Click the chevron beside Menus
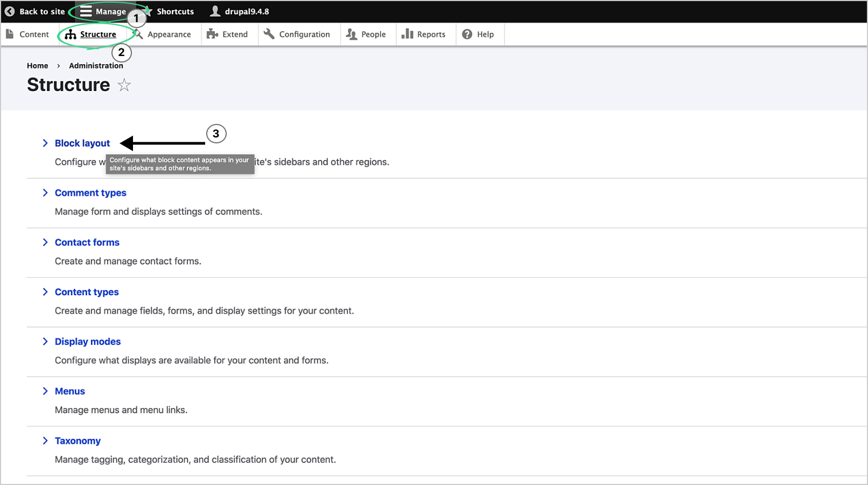This screenshot has height=485, width=868. (x=45, y=391)
